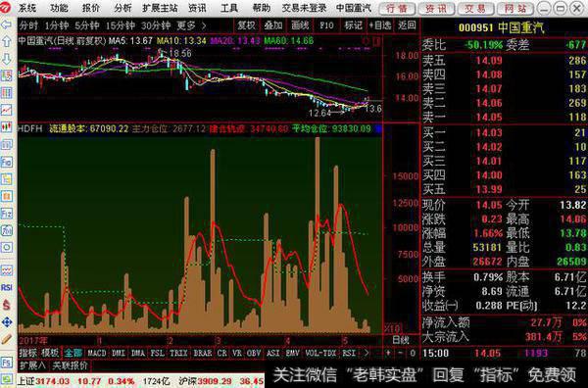Click the red dollar sign sidebar icon
This screenshot has width=588, height=388.
7,305
